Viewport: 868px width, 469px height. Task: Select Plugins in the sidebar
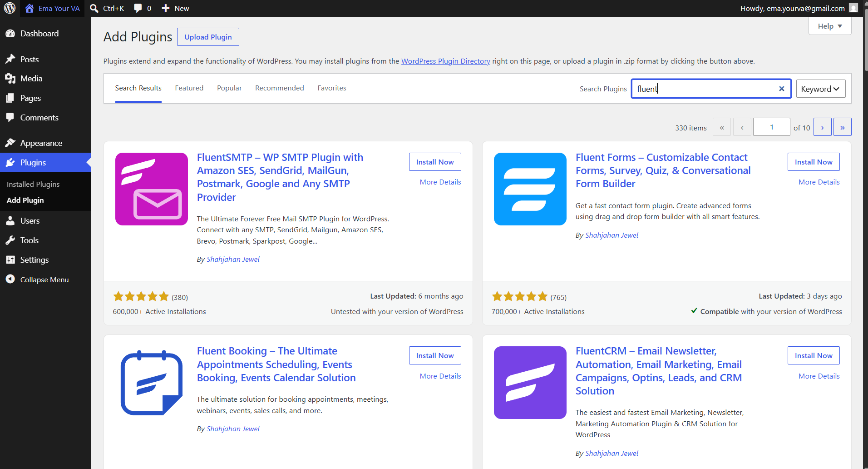tap(45, 163)
